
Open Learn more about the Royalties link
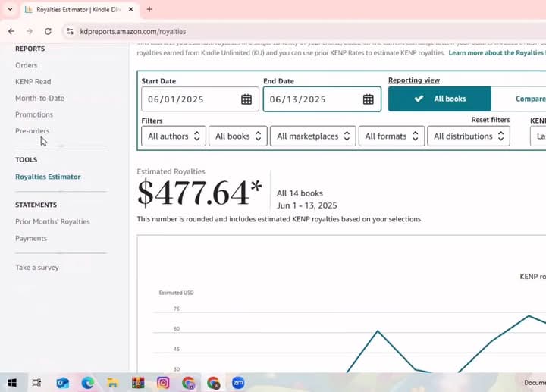(497, 52)
